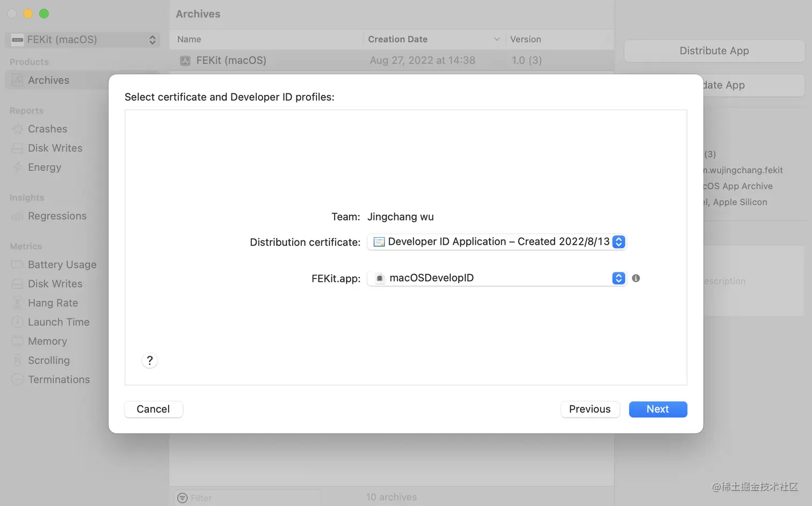Open Terminations metrics in sidebar
This screenshot has height=506, width=812.
point(59,380)
